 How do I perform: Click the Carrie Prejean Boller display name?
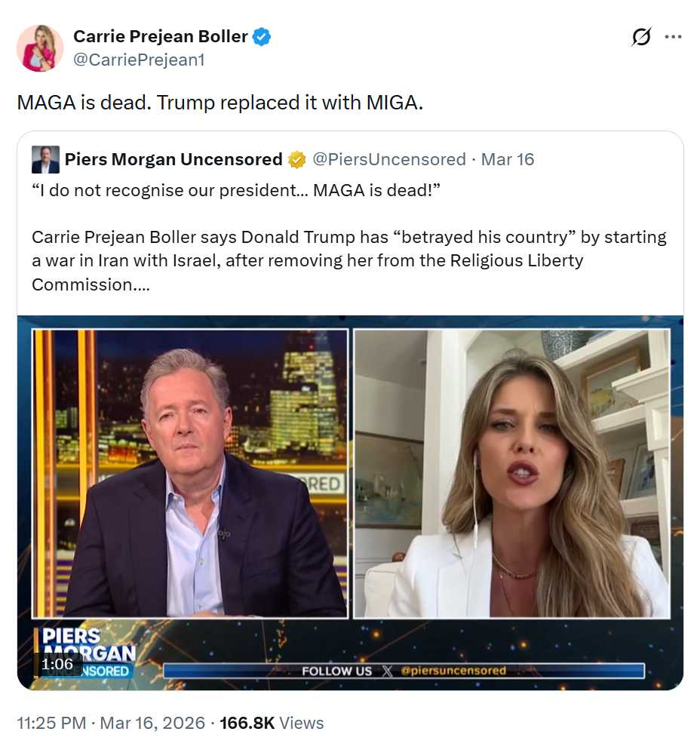161,36
